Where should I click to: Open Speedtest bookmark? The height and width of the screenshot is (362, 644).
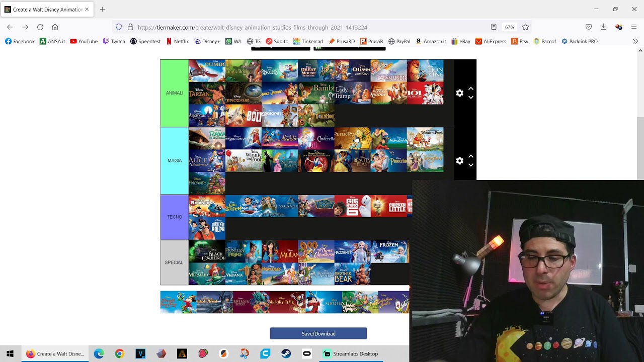click(x=145, y=41)
